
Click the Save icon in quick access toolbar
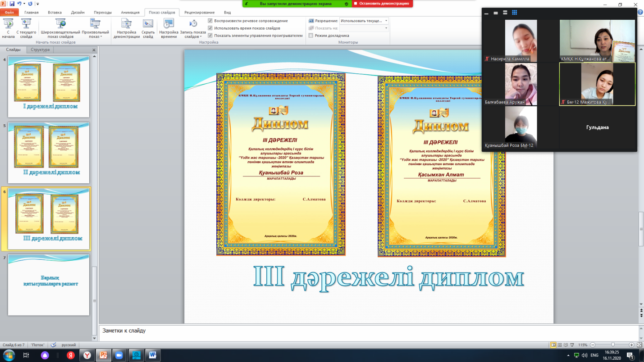[x=12, y=4]
